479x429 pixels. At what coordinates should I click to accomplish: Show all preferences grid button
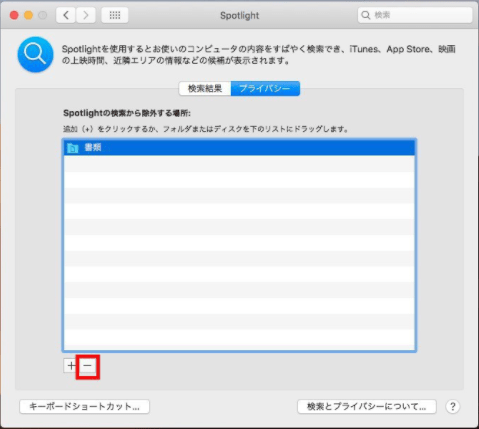[115, 15]
